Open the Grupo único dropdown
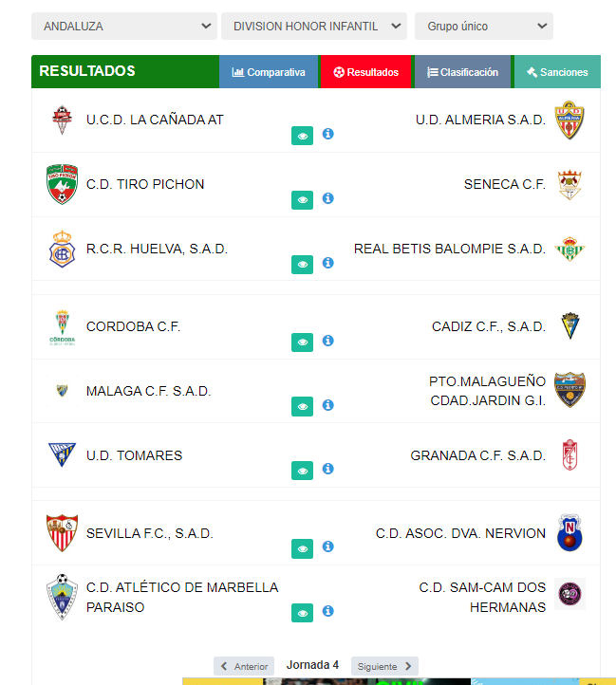The height and width of the screenshot is (685, 616). click(483, 27)
